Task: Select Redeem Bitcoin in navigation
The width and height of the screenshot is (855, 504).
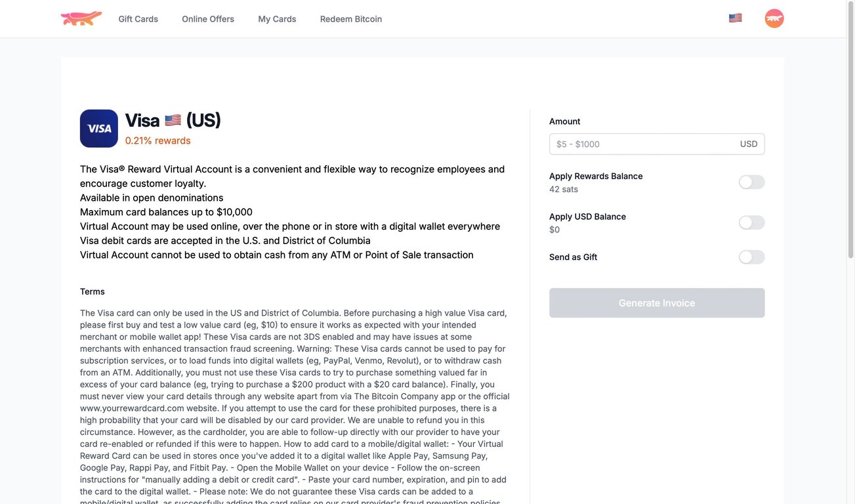Action: (x=351, y=19)
